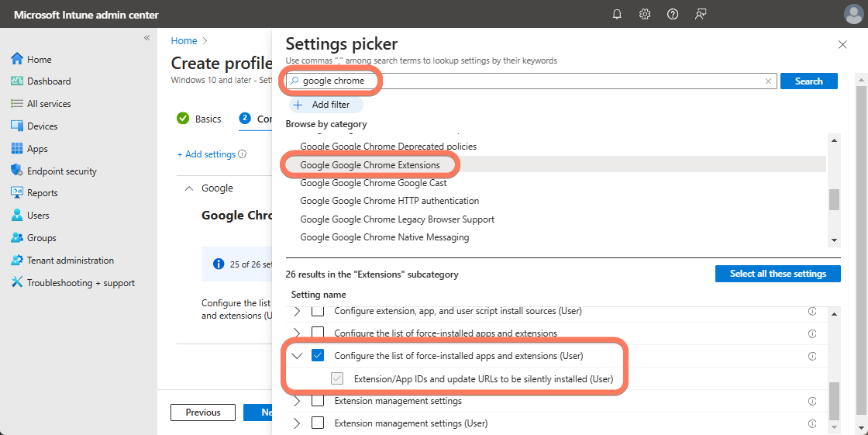Uncheck force-installed apps and extensions (User)

[318, 356]
